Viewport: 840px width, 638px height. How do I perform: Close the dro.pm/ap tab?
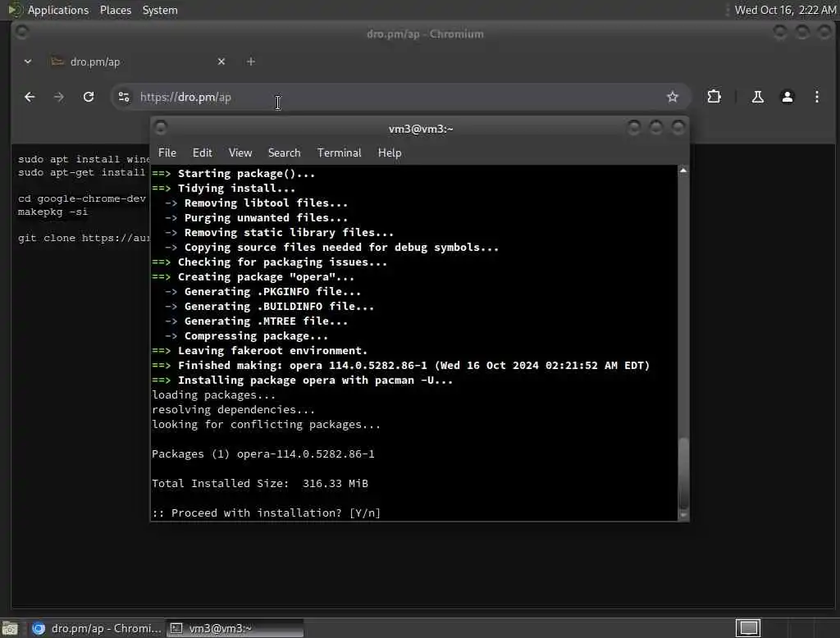click(221, 62)
